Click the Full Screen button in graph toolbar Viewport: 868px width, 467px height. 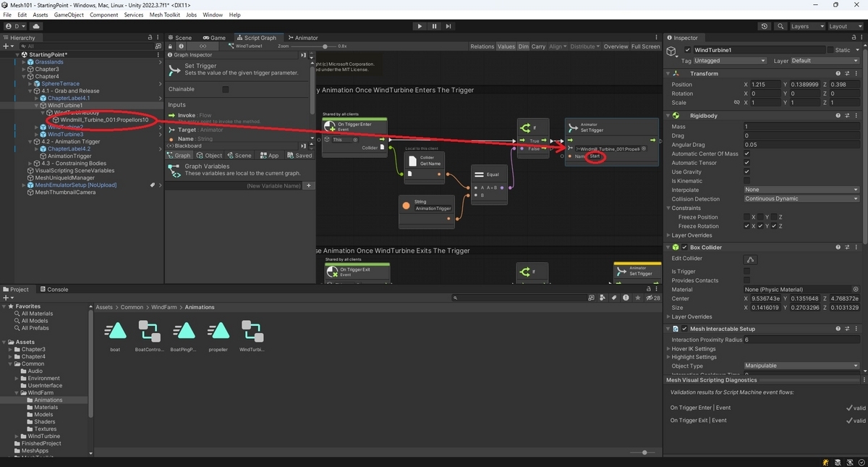[646, 46]
